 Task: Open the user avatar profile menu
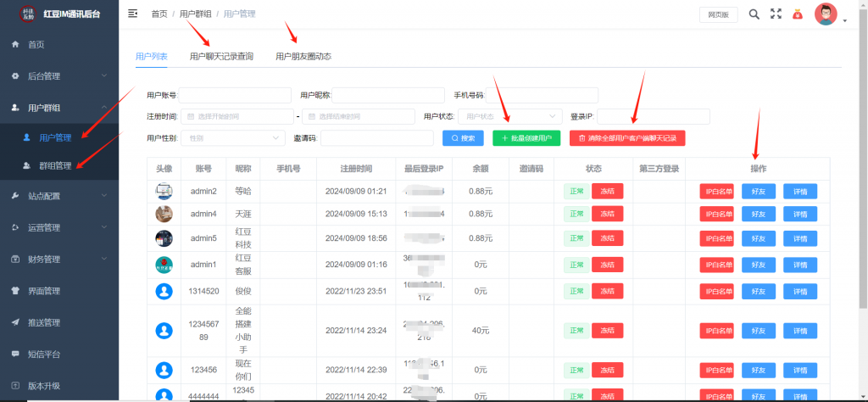click(x=826, y=14)
